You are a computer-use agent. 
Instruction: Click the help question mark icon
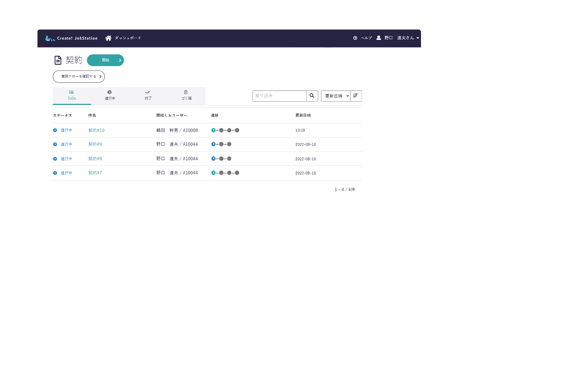pos(355,38)
